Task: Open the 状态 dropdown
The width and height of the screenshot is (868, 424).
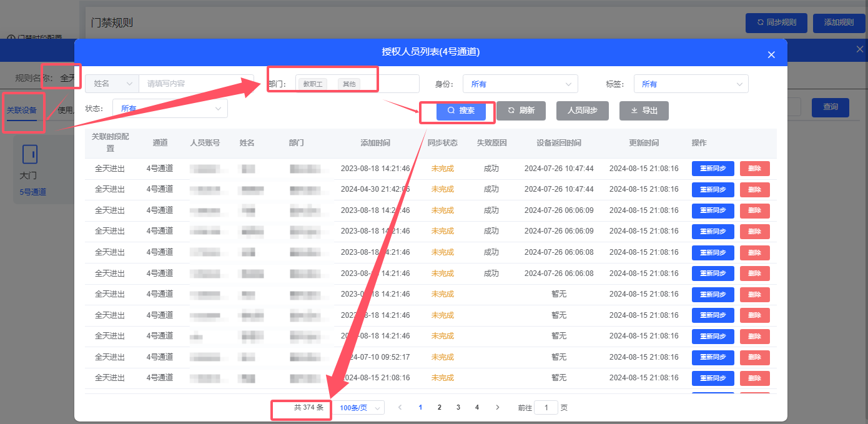Action: tap(170, 109)
